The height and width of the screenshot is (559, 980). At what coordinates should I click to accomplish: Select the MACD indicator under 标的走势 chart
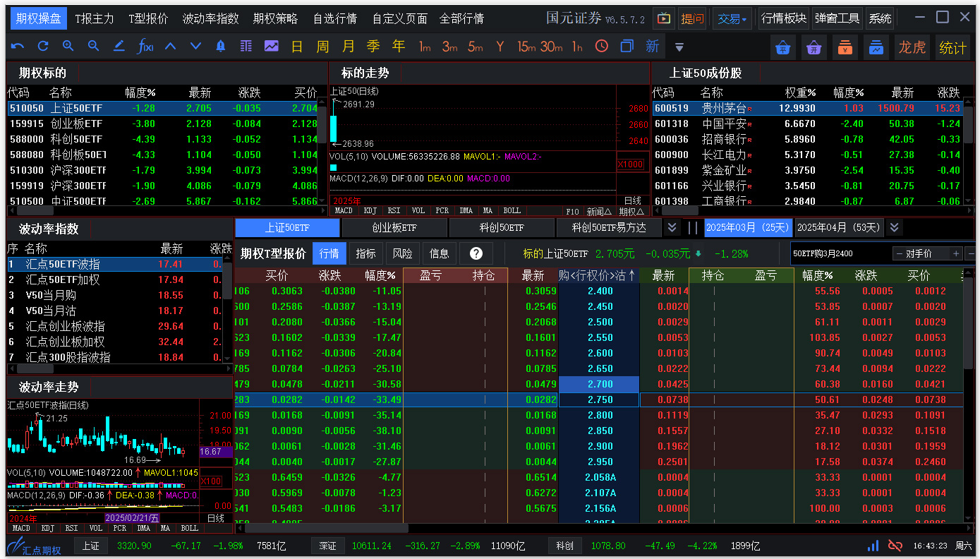pos(344,211)
